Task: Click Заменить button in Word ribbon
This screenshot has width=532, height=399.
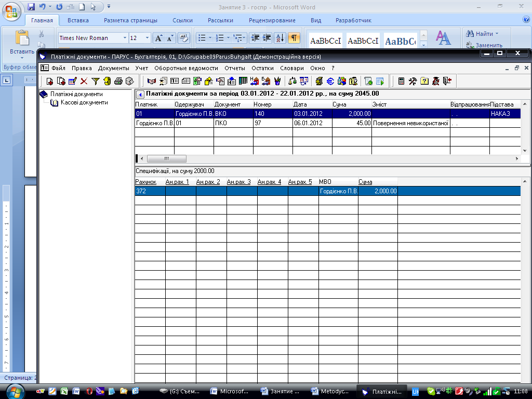Action: 485,45
